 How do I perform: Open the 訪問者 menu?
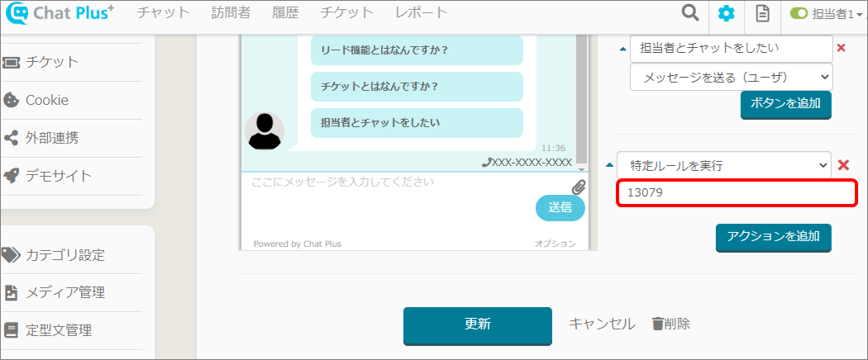(231, 13)
